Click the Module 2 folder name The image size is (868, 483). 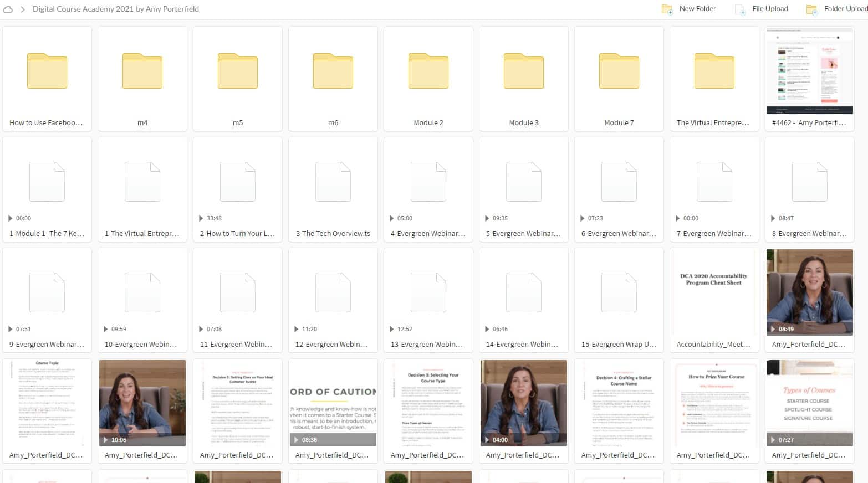(x=428, y=123)
